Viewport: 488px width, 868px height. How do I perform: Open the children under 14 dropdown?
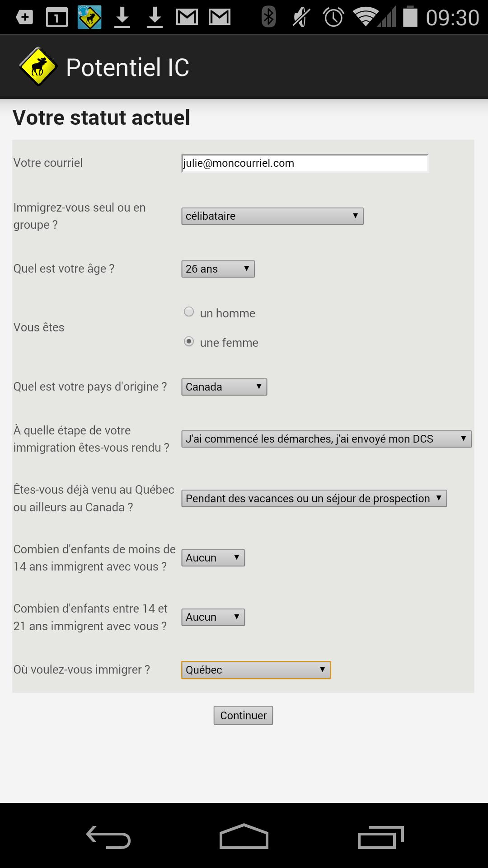[213, 558]
